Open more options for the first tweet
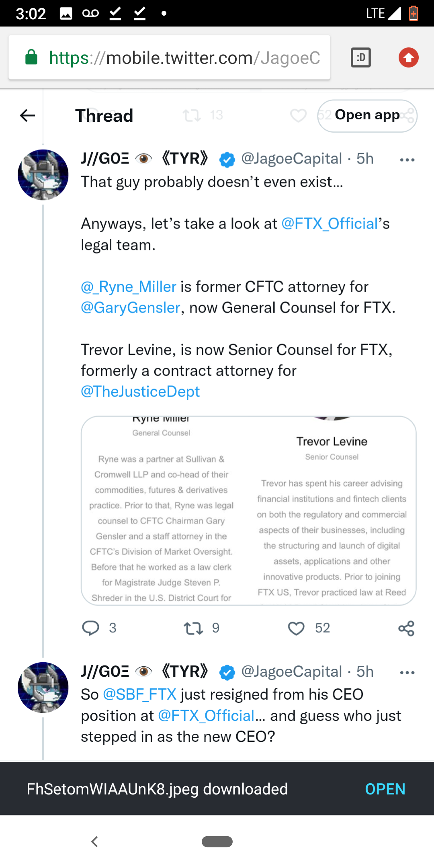This screenshot has height=868, width=434. [x=407, y=160]
